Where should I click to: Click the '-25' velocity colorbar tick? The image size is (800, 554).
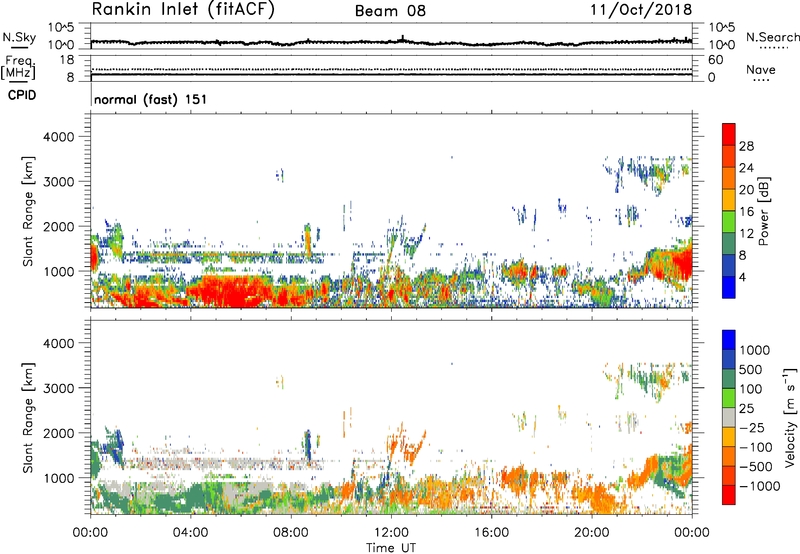(752, 427)
